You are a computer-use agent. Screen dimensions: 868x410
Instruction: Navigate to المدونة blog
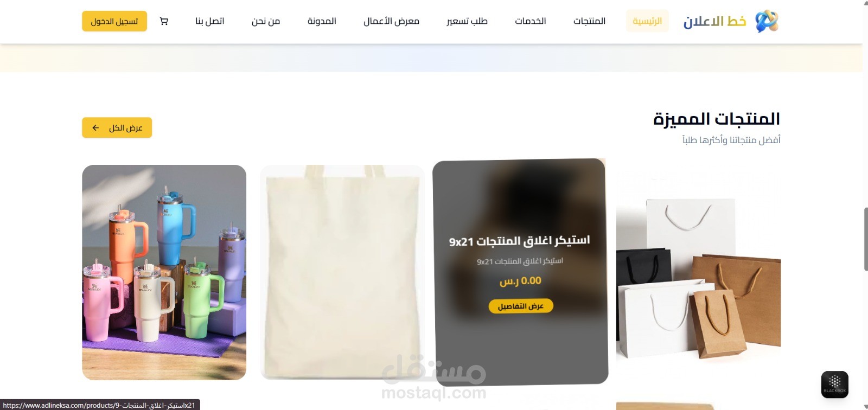click(x=322, y=21)
